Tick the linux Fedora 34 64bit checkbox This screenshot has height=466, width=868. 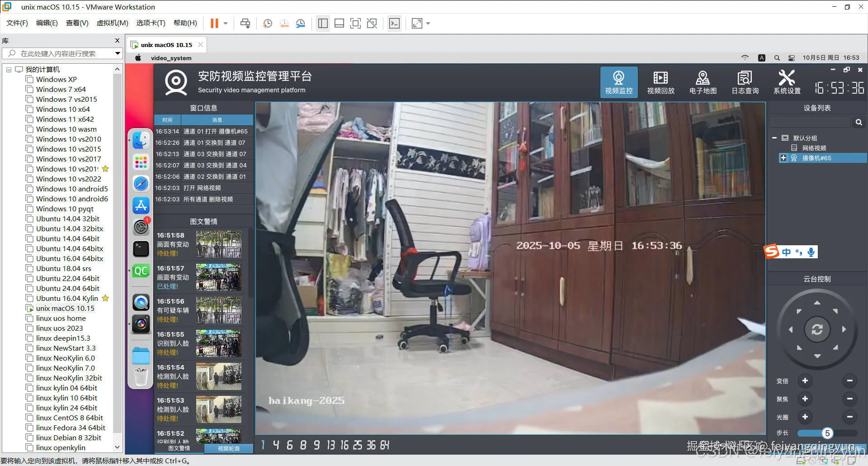(29, 428)
